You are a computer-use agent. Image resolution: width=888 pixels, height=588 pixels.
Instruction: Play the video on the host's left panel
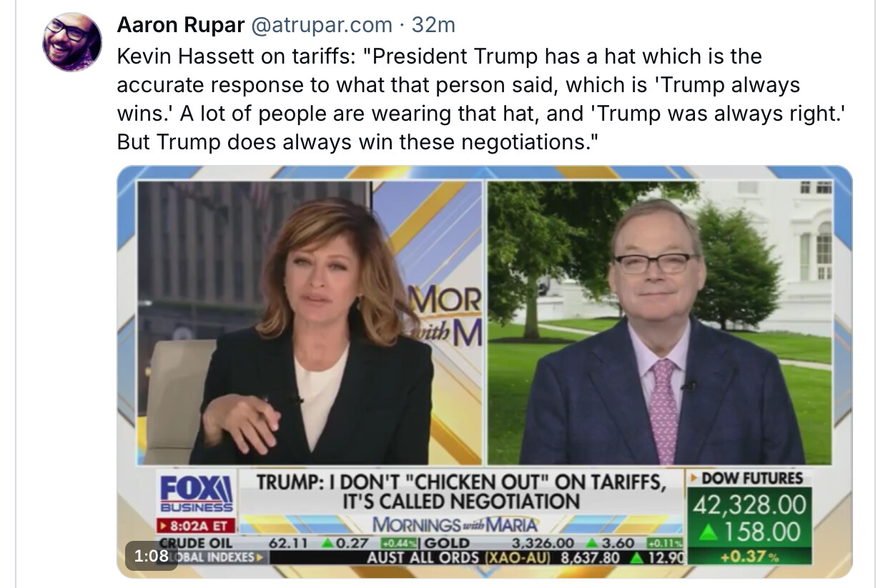(310, 322)
